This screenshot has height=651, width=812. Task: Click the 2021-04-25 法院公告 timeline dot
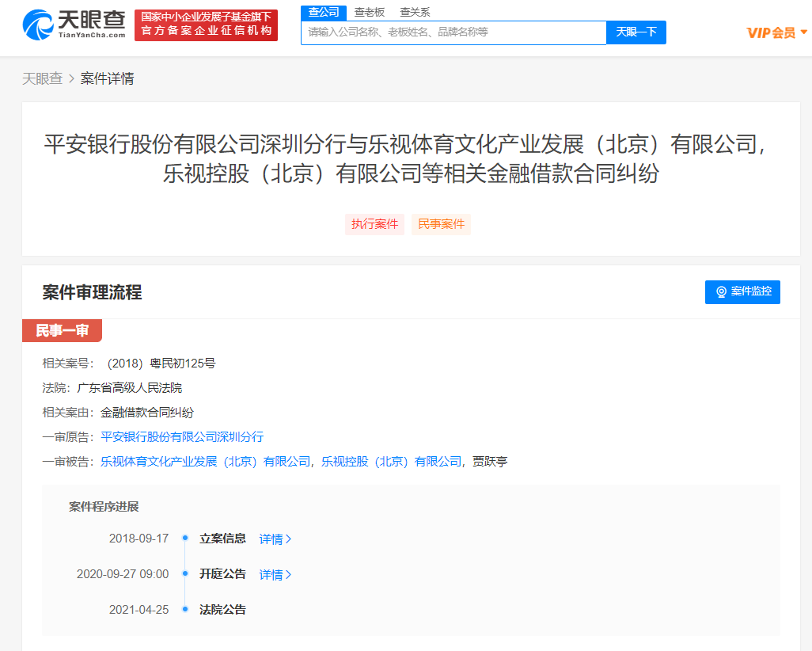tap(185, 610)
